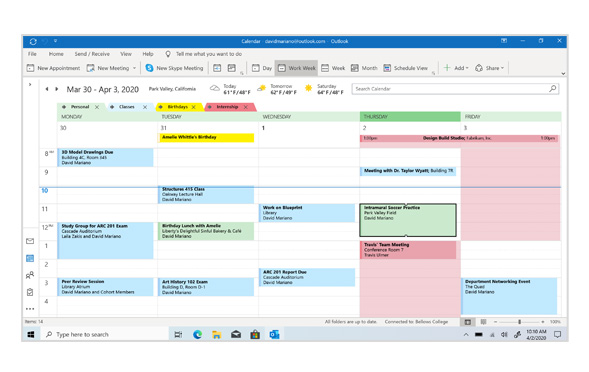Switch to the Work Week view
The height and width of the screenshot is (372, 589).
297,68
